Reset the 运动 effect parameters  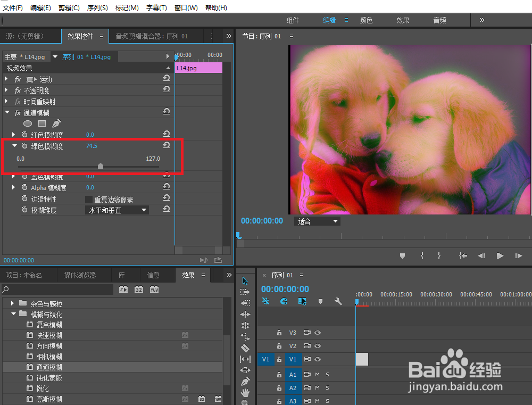click(166, 78)
